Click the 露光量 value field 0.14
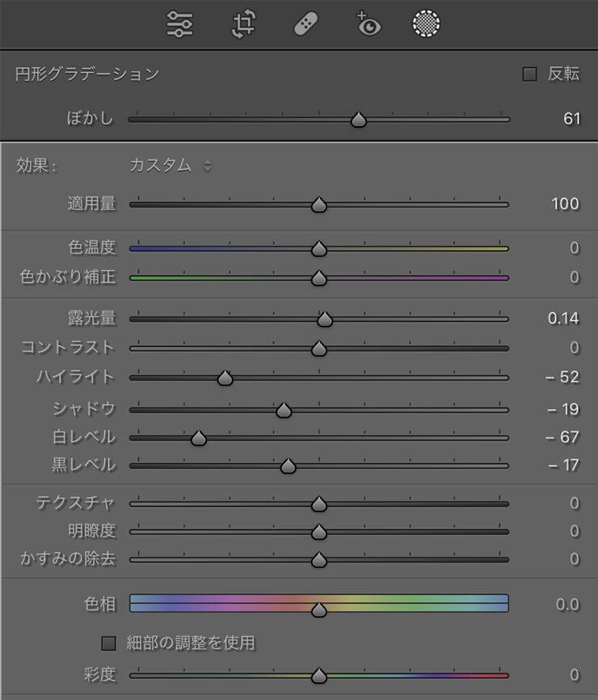598x700 pixels. point(563,318)
